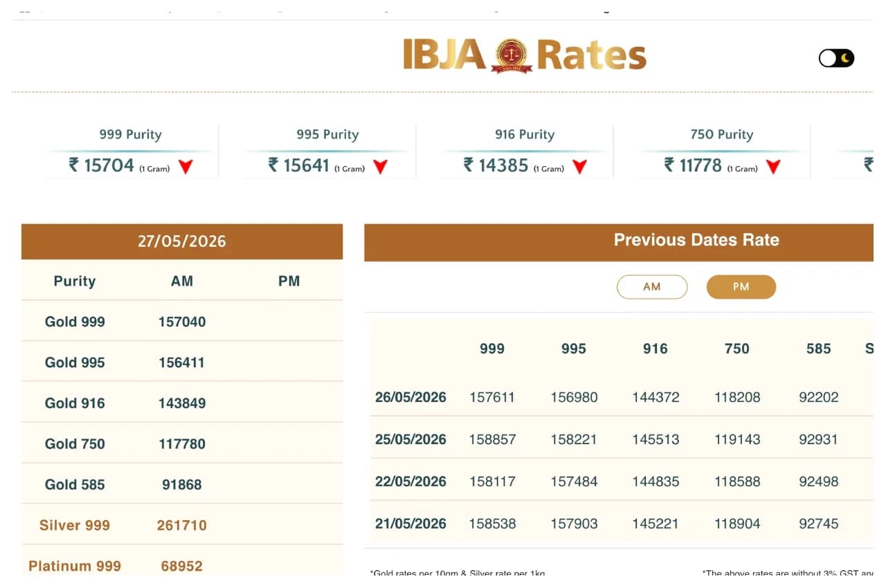This screenshot has width=886, height=588.
Task: Click the 916 column header in previous rates
Action: (656, 349)
